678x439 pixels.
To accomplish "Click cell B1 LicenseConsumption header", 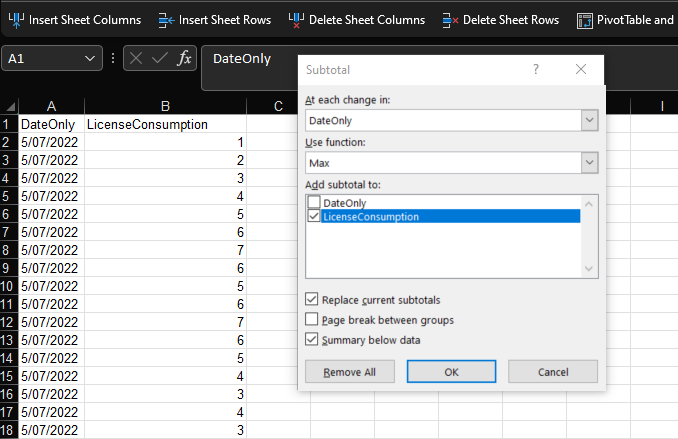I will 165,124.
